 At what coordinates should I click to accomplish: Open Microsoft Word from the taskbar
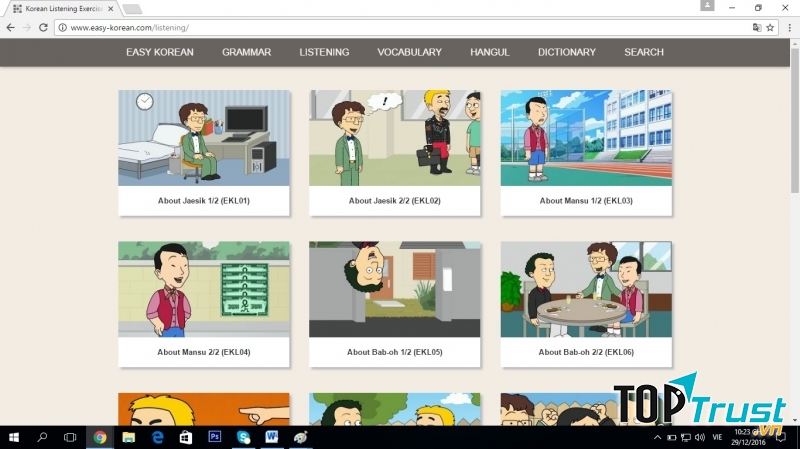click(x=271, y=437)
